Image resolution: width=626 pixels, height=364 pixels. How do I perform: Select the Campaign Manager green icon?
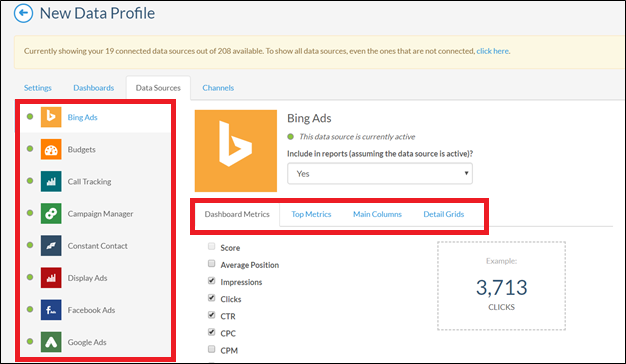51,214
